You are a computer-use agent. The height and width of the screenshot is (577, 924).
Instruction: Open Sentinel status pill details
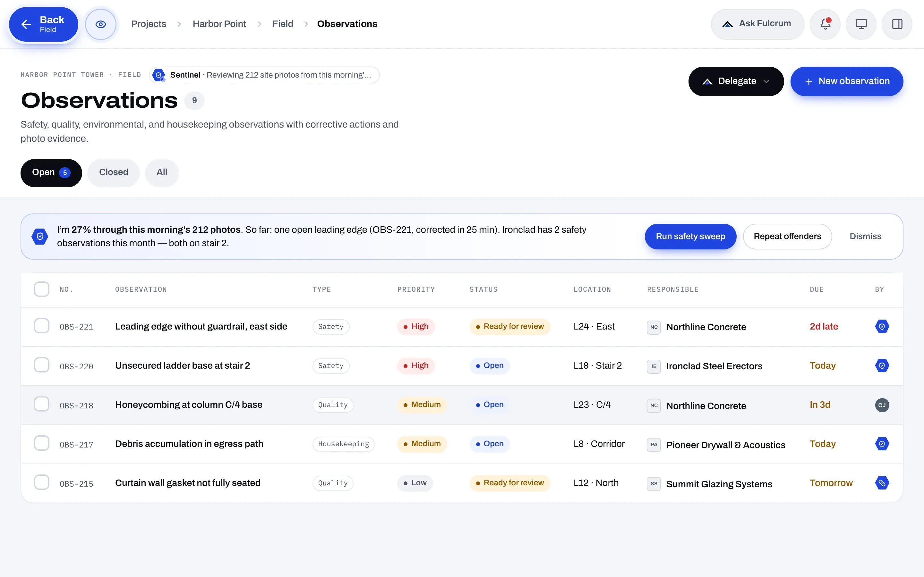[264, 75]
